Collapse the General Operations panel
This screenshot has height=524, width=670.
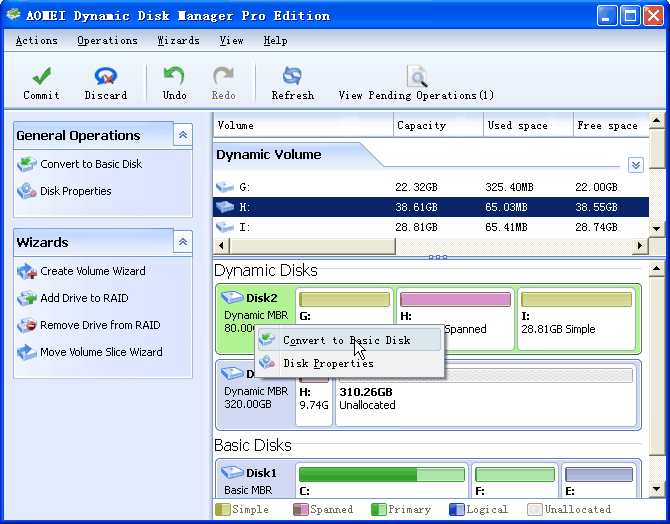182,135
